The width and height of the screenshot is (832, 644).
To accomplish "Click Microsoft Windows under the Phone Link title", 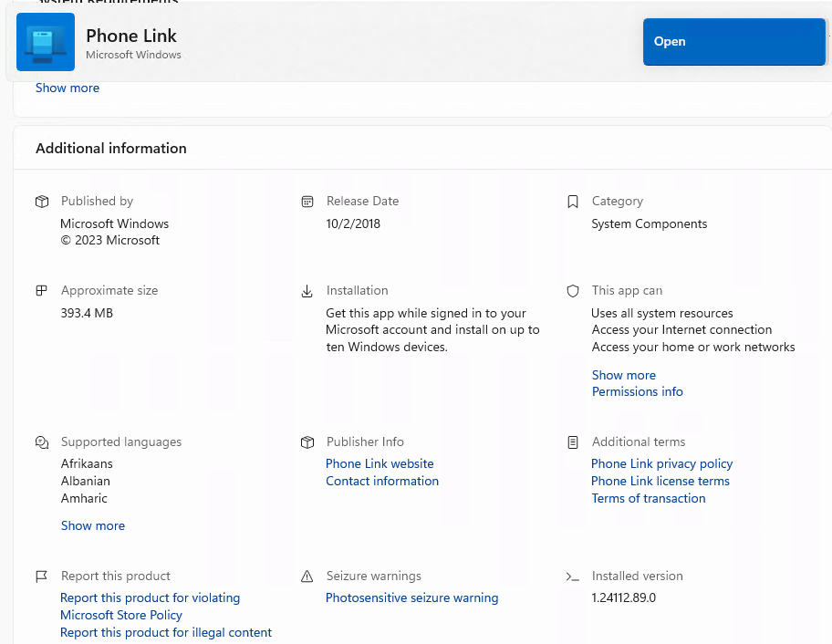I will pos(133,55).
